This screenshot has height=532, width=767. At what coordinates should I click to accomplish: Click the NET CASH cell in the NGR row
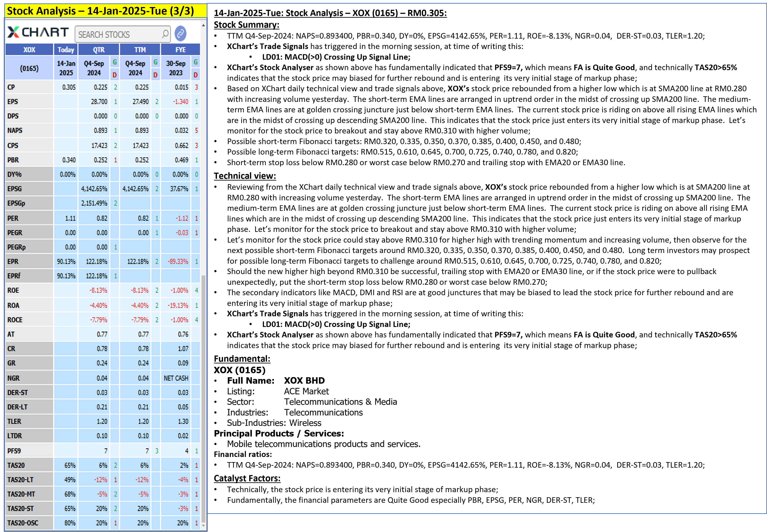tap(176, 378)
